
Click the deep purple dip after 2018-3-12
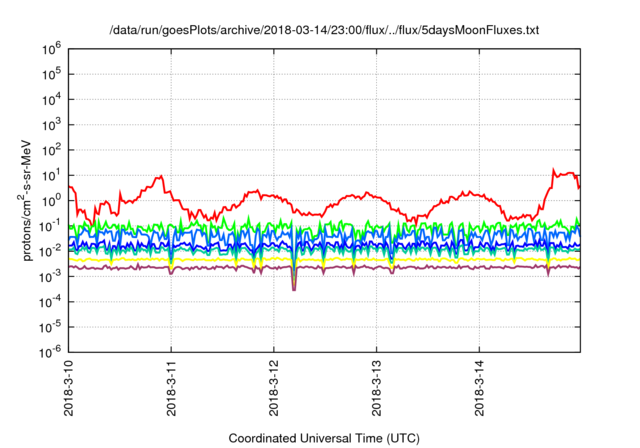(294, 288)
